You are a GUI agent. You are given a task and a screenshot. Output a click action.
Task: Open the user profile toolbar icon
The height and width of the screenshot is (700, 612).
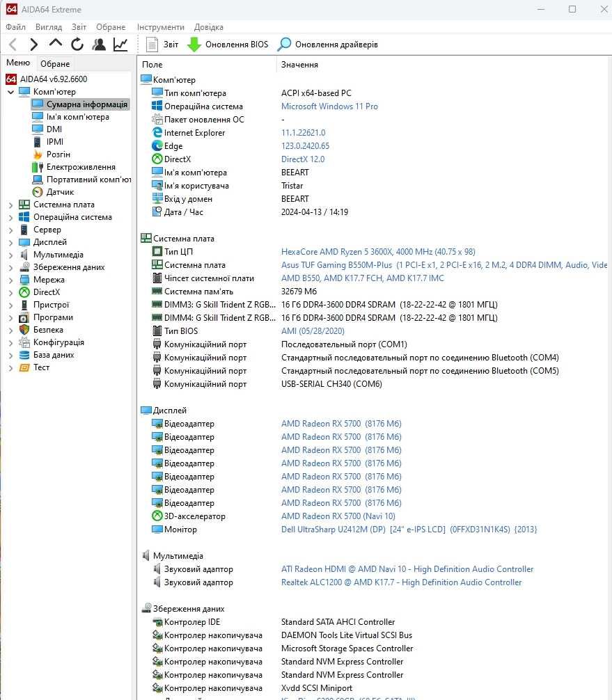pos(99,45)
